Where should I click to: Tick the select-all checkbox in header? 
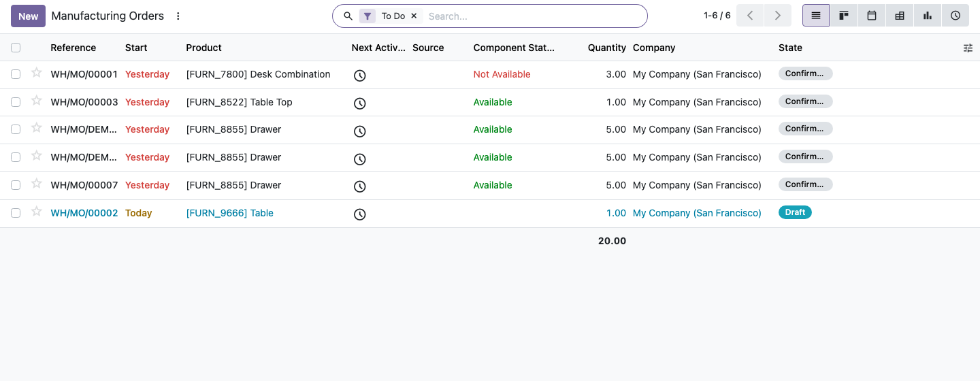(x=16, y=48)
